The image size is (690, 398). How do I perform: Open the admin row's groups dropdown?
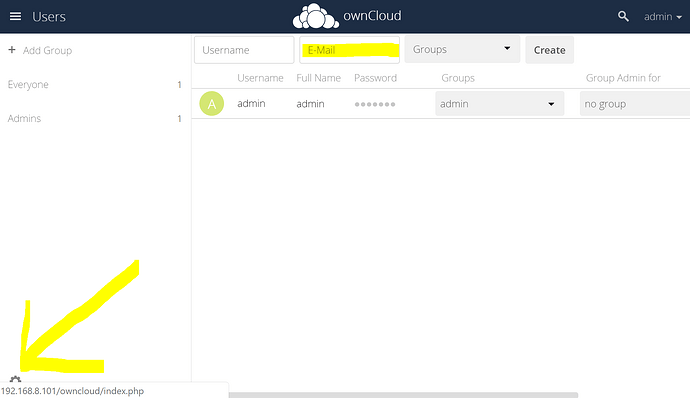pos(499,104)
